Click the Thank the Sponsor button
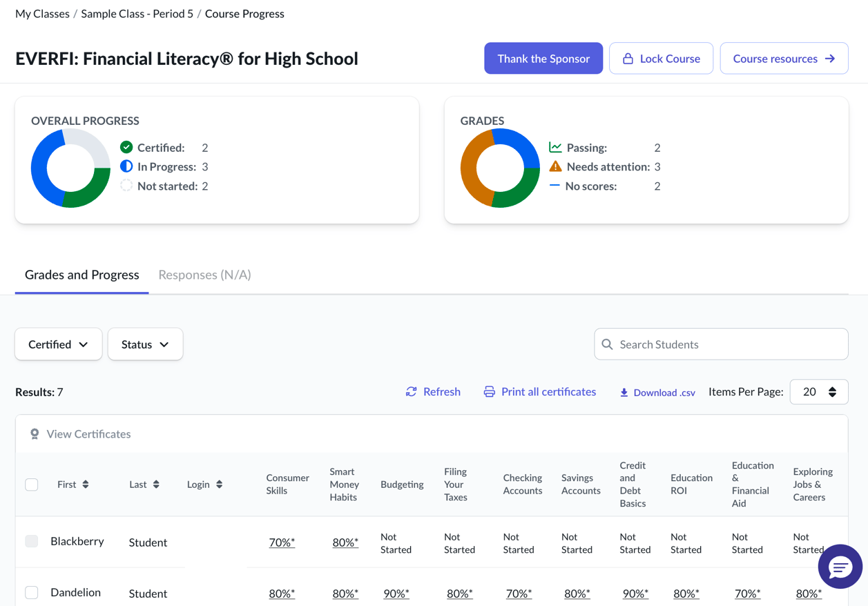868x606 pixels. pyautogui.click(x=543, y=59)
